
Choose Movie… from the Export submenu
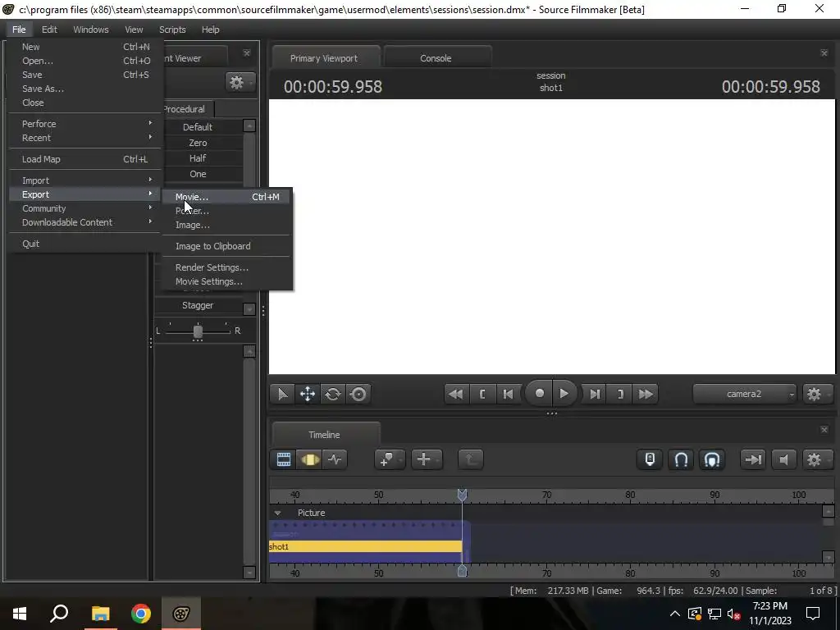(227, 197)
